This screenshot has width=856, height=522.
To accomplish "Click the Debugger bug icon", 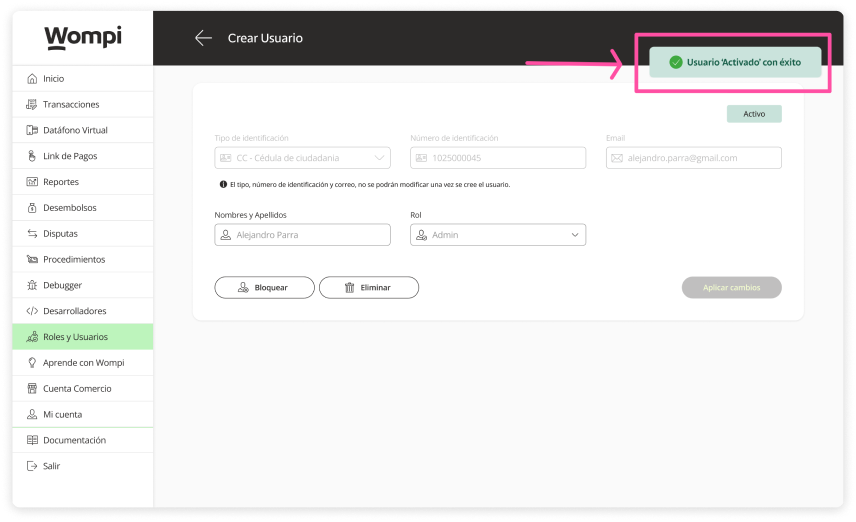I will tap(32, 286).
